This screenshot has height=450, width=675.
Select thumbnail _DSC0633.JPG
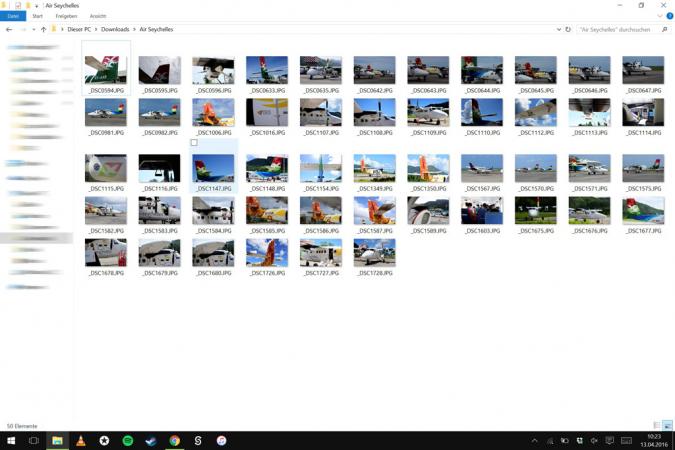click(267, 70)
